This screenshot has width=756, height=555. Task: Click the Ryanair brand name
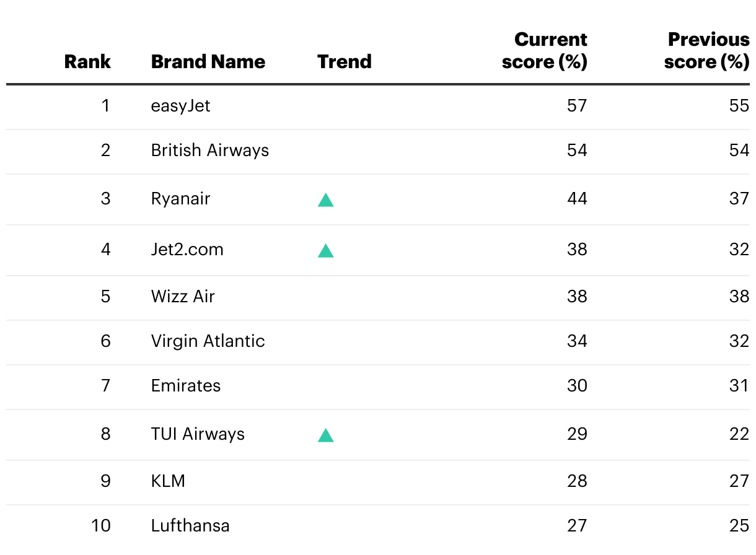point(181,199)
